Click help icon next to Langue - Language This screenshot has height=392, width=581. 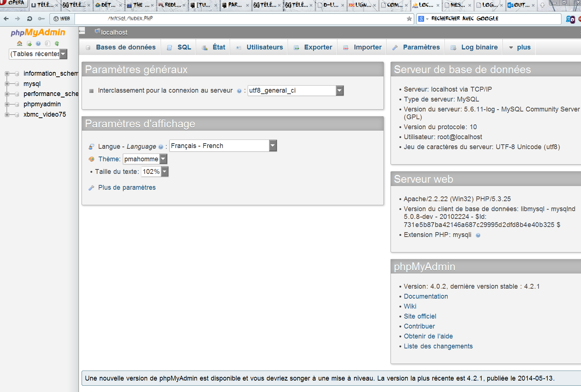(161, 147)
